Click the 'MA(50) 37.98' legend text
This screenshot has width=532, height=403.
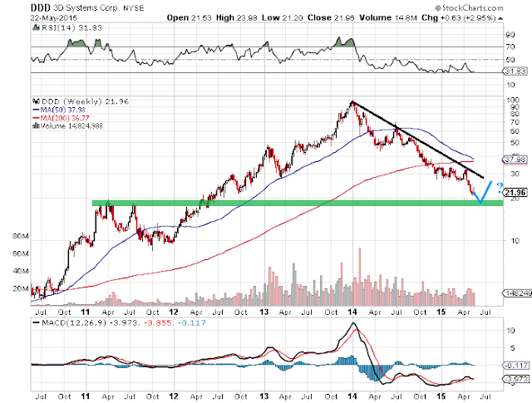[x=63, y=110]
